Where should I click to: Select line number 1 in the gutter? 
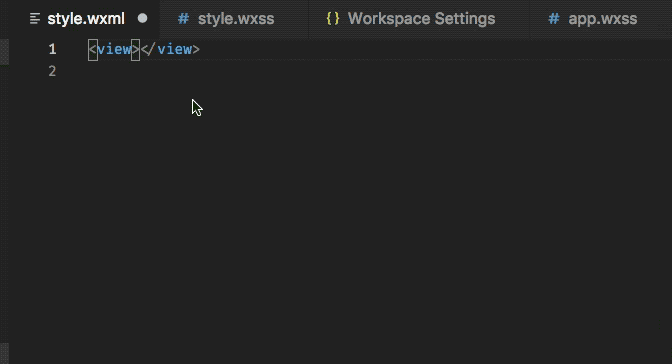(52, 49)
